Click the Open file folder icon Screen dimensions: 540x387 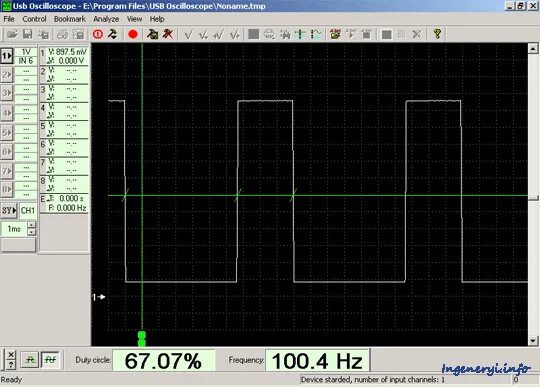[12, 34]
